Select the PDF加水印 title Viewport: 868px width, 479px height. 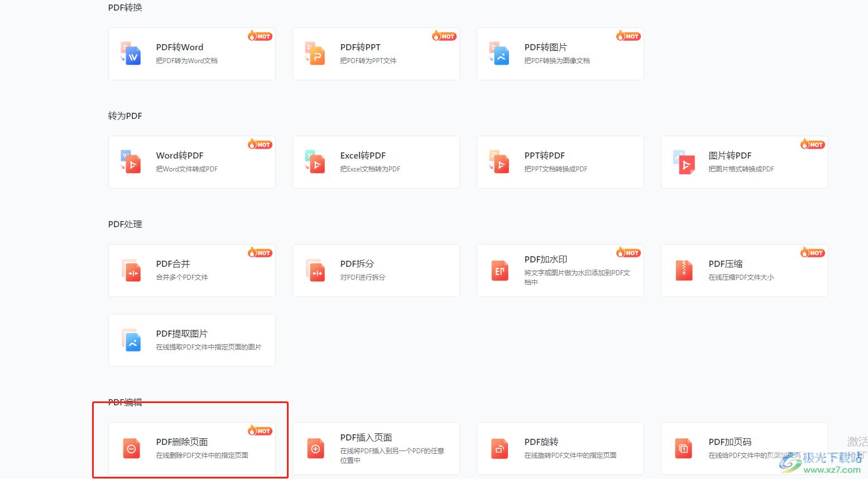tap(546, 260)
